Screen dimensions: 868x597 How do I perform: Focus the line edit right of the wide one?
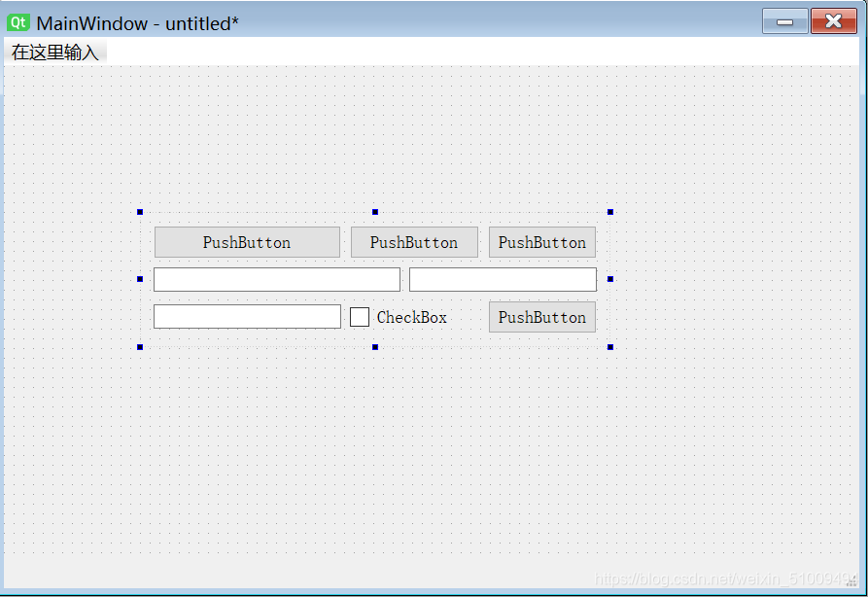tap(503, 280)
